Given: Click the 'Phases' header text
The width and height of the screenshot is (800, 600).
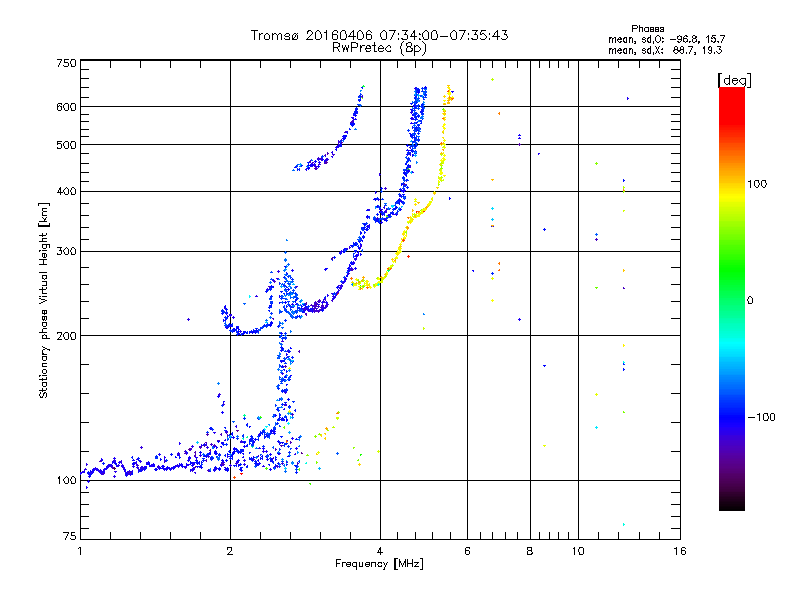Looking at the screenshot, I should (x=647, y=29).
